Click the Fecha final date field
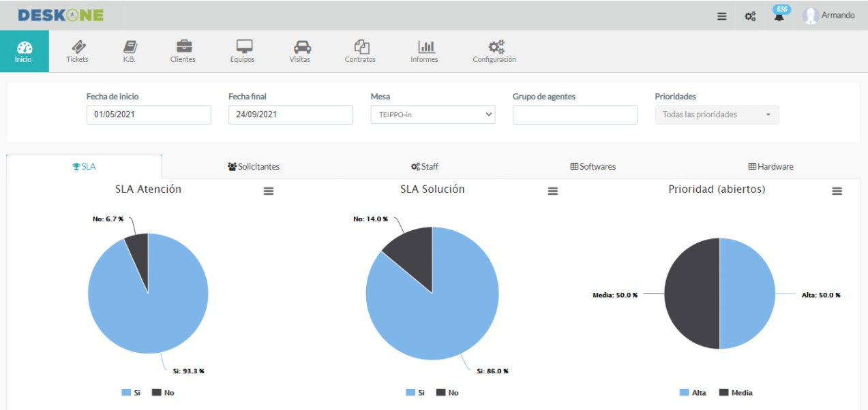The height and width of the screenshot is (410, 868). click(290, 114)
